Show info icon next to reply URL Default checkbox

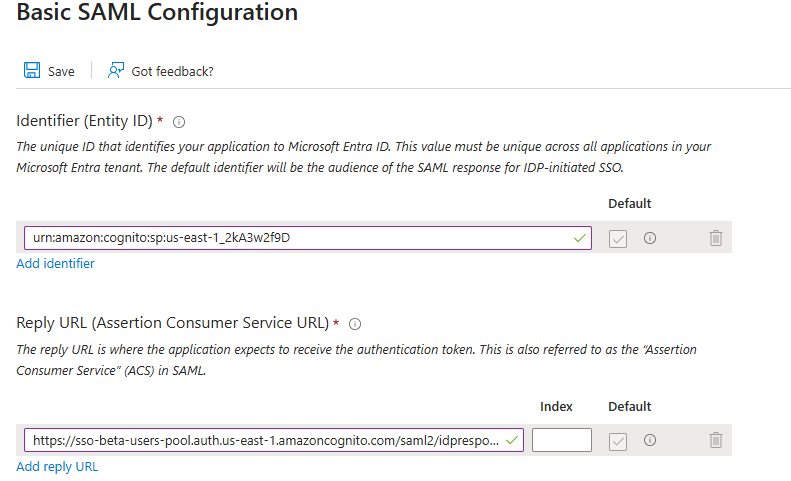coord(650,440)
